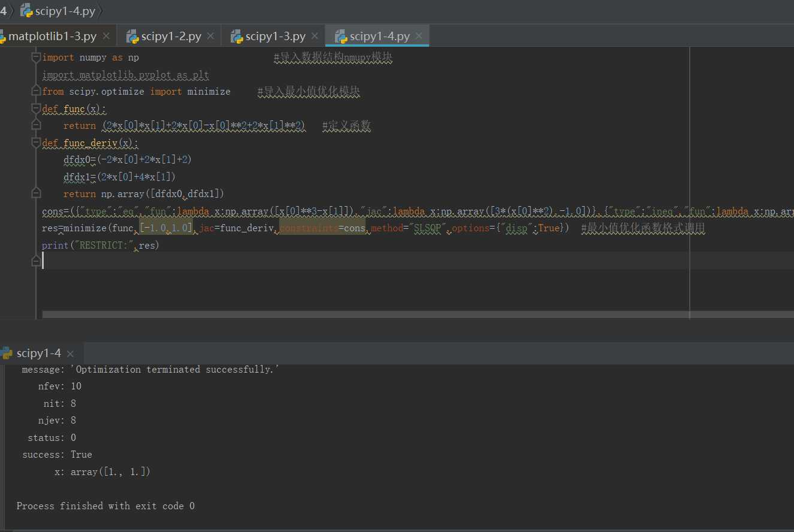Open the scipy1-4 run console tab
This screenshot has height=532, width=794.
point(38,353)
